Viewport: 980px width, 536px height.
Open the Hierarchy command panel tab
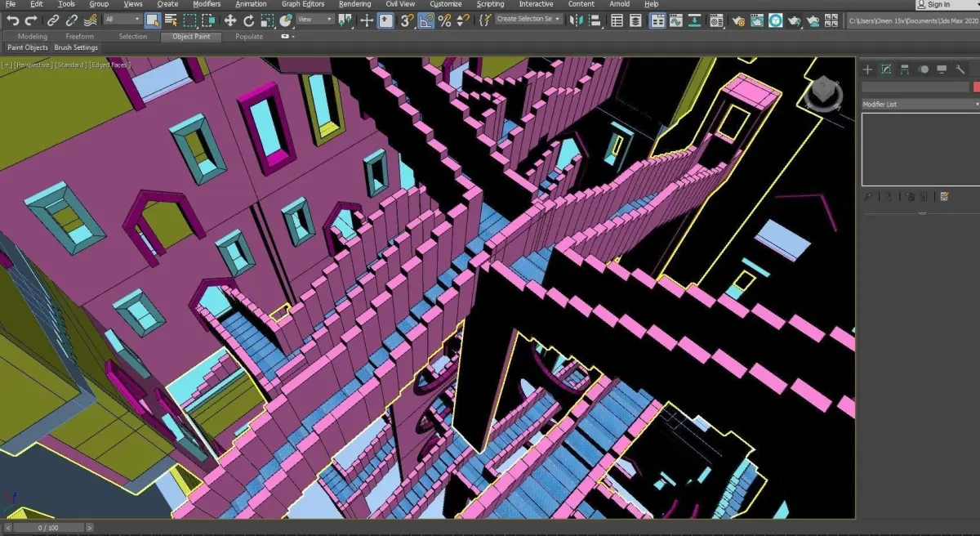tap(905, 69)
